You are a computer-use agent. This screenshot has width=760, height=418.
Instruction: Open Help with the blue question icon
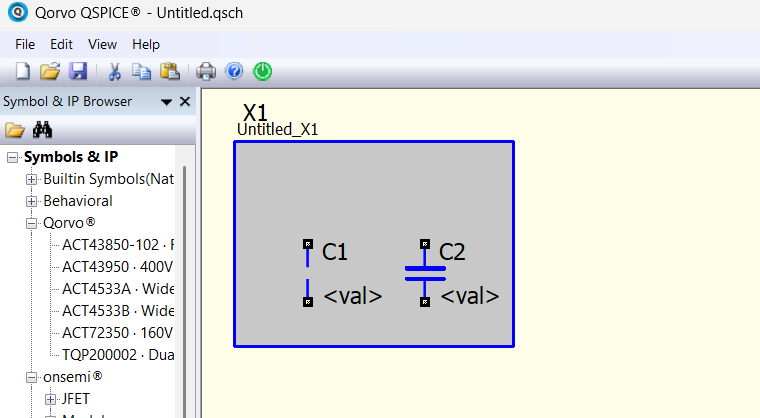click(234, 71)
